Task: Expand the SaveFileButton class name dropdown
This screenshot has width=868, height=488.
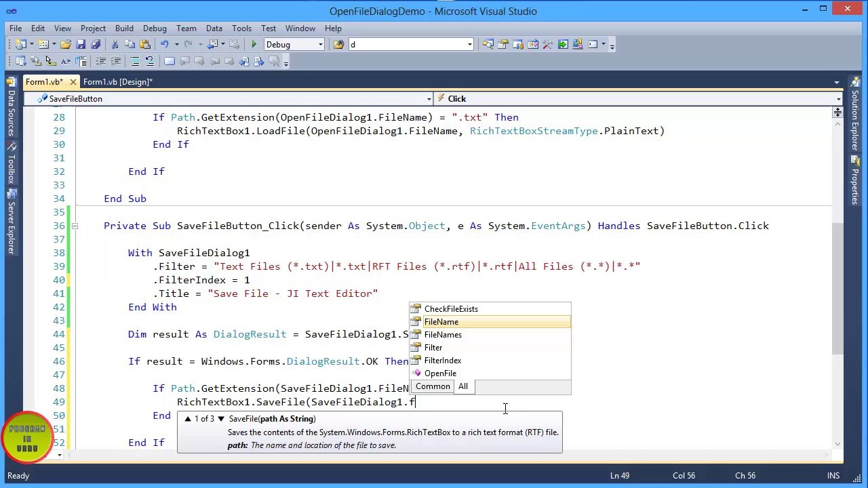Action: (x=428, y=99)
